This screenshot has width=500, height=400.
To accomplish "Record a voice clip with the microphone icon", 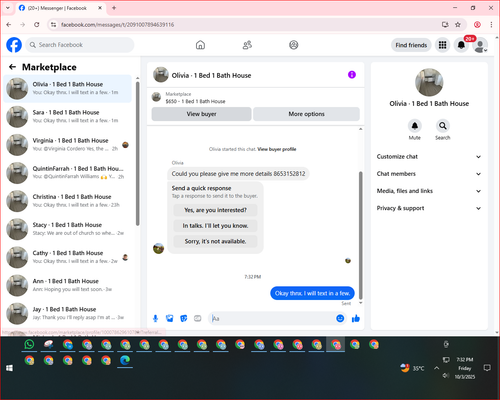I will [x=155, y=318].
